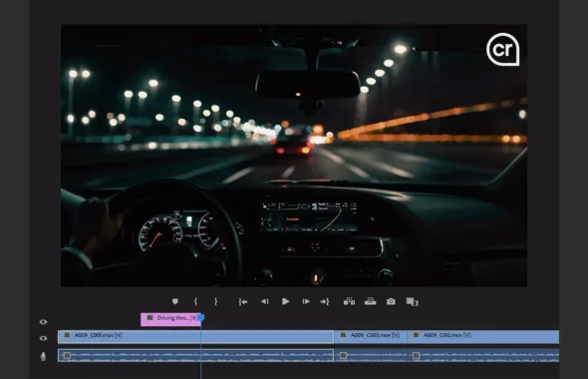The height and width of the screenshot is (379, 588).
Task: Click the Mark Out bracket icon
Action: 216,301
